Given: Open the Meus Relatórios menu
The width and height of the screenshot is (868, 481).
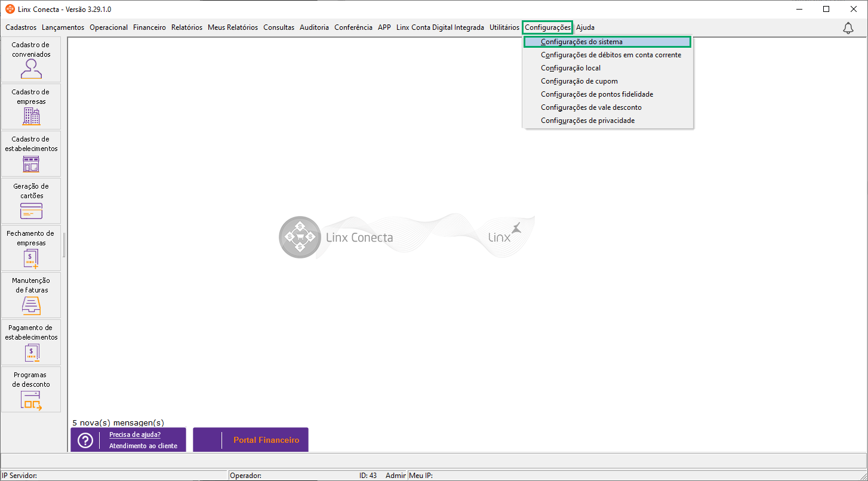Looking at the screenshot, I should tap(233, 27).
